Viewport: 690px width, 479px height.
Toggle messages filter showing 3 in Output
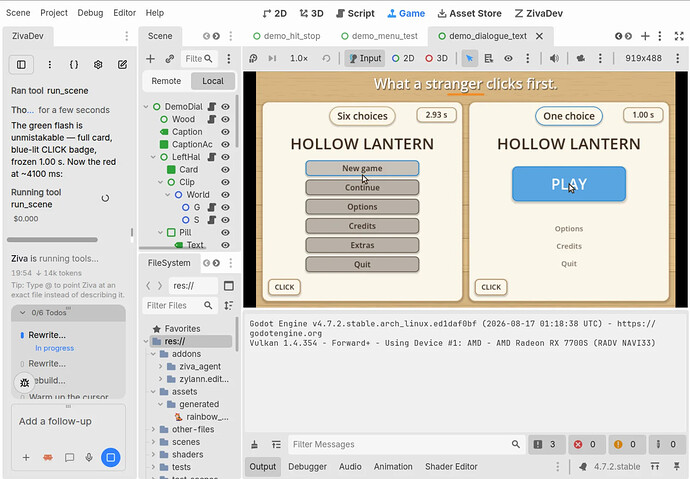[547, 444]
